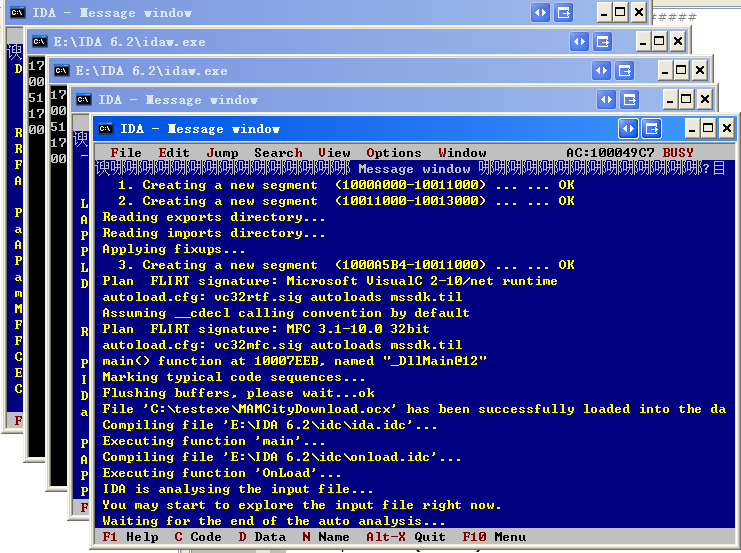Click the MFC 3.1-10.0 32bit signature line
The height and width of the screenshot is (553, 741).
266,329
